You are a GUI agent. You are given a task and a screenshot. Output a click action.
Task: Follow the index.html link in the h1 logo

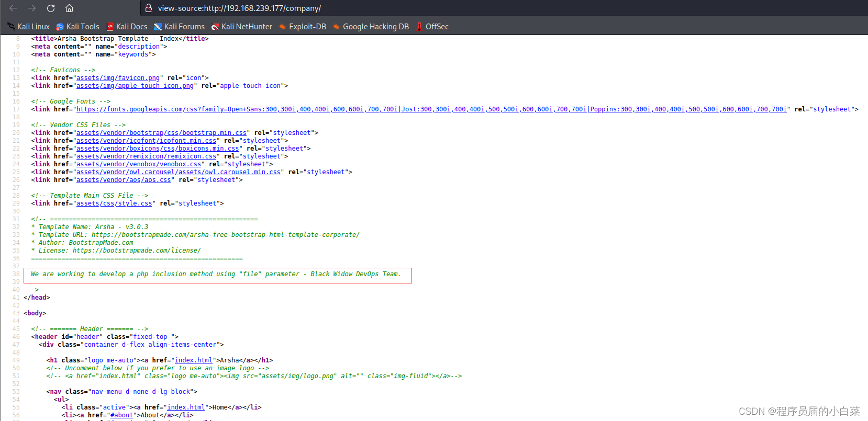point(194,360)
